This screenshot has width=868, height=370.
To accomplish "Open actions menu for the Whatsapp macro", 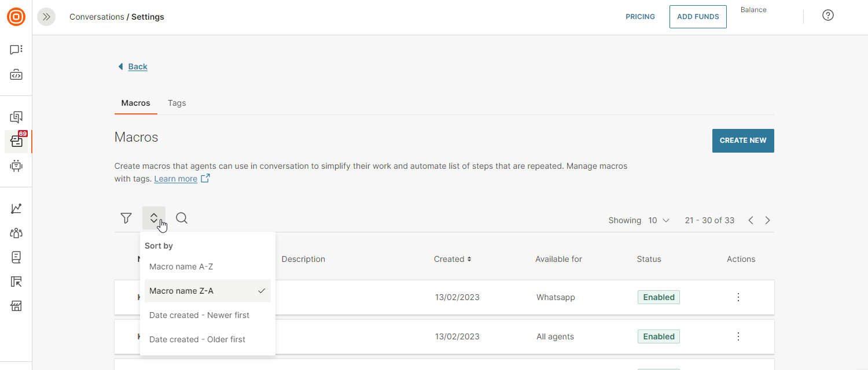I will [x=738, y=297].
